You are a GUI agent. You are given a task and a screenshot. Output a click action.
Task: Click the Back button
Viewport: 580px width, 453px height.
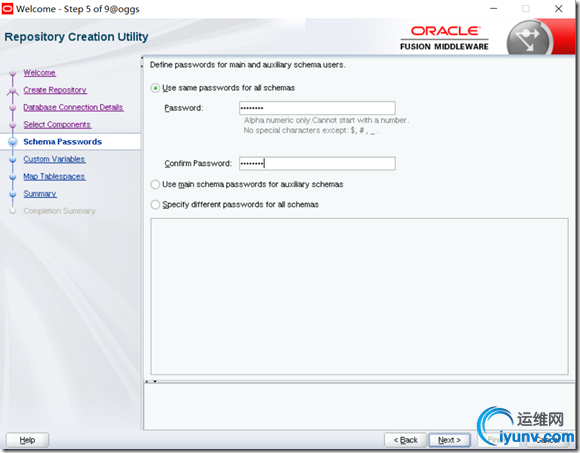click(405, 440)
